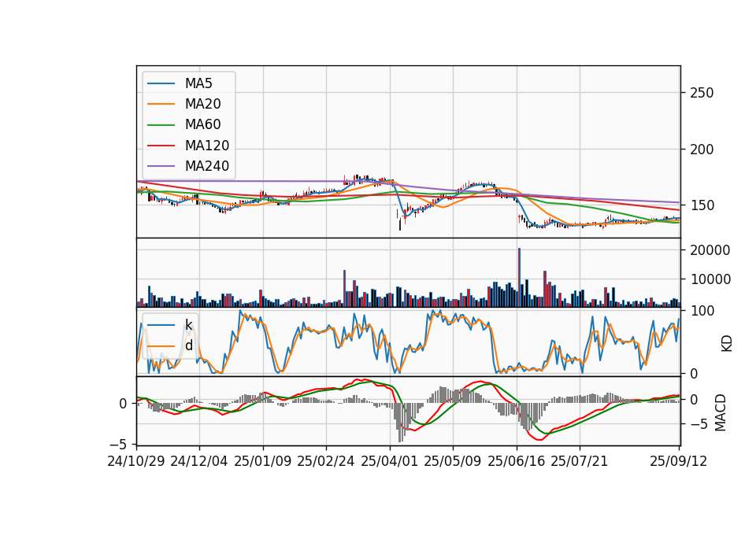Viewport: 756px width, 543px height.
Task: Click the 200 price axis label
Action: pos(702,150)
